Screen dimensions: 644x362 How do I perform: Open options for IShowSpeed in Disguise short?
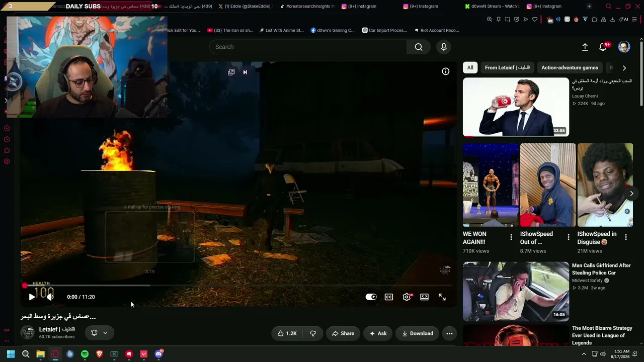click(x=626, y=237)
